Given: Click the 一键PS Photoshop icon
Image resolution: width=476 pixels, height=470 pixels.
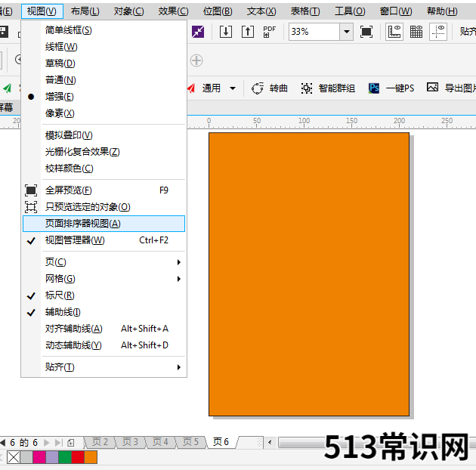Looking at the screenshot, I should [374, 88].
